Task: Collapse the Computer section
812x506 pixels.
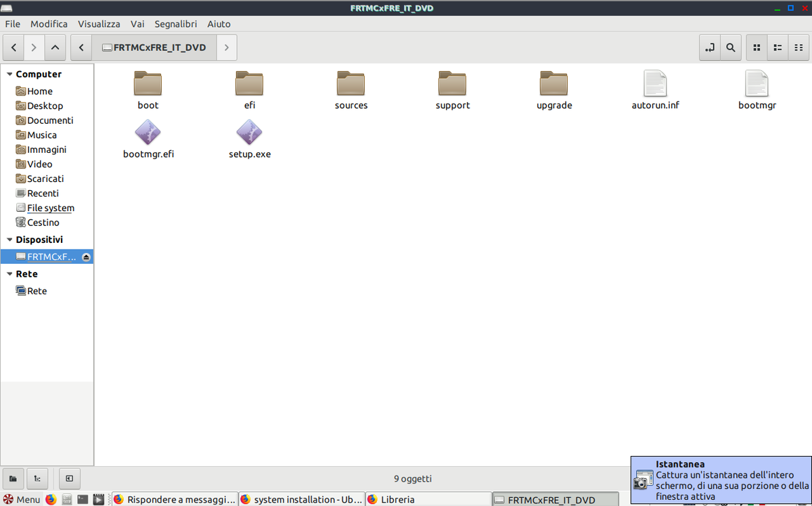Action: 9,74
